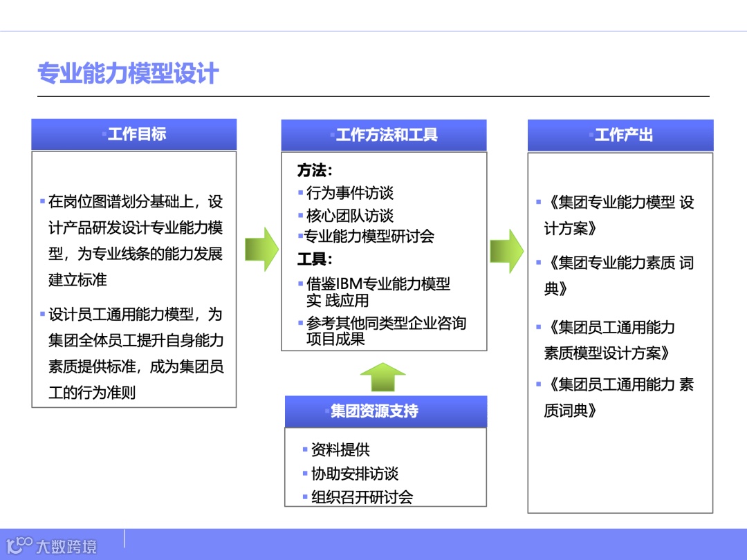Screen dimensions: 747x560
Task: Click the 工具: heading
Action: [x=315, y=259]
